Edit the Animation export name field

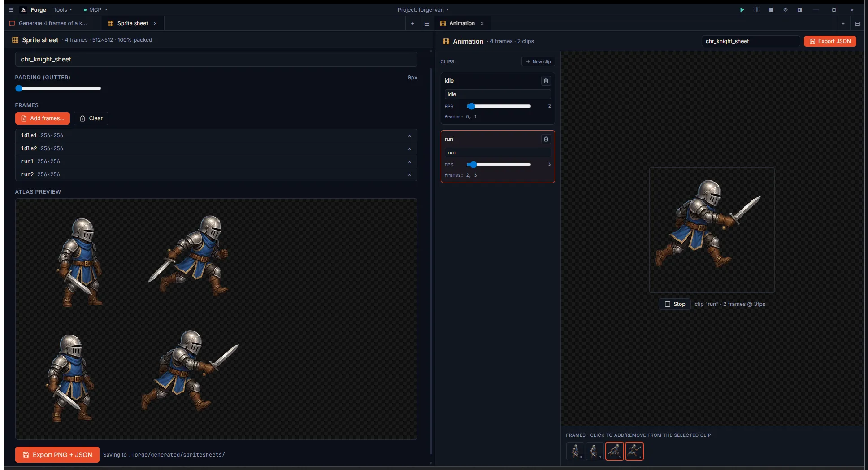751,41
